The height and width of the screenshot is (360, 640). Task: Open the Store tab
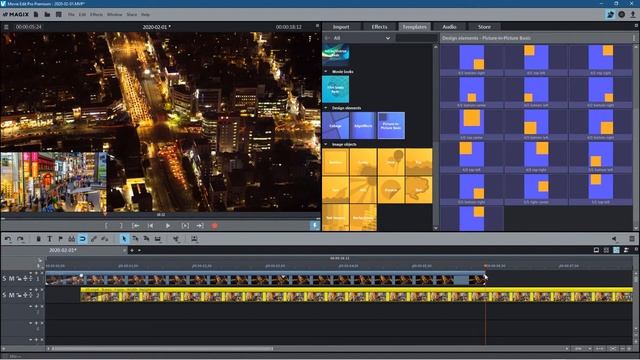tap(484, 27)
